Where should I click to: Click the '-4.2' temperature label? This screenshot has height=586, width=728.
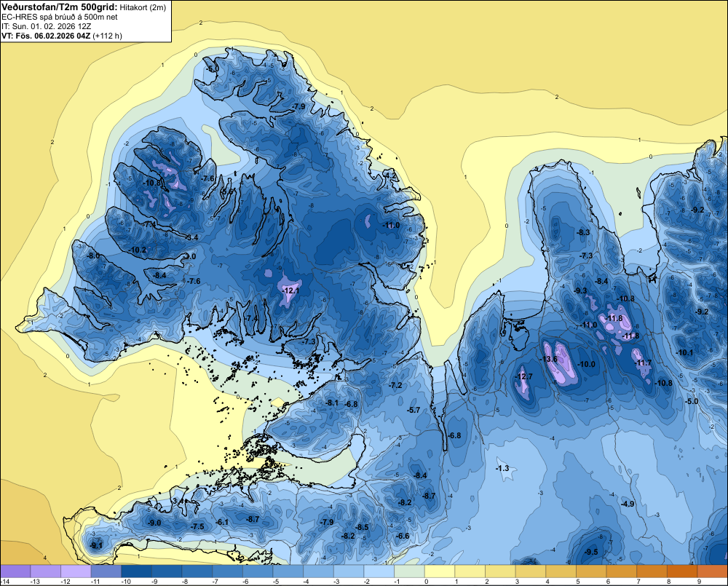pos(390,175)
